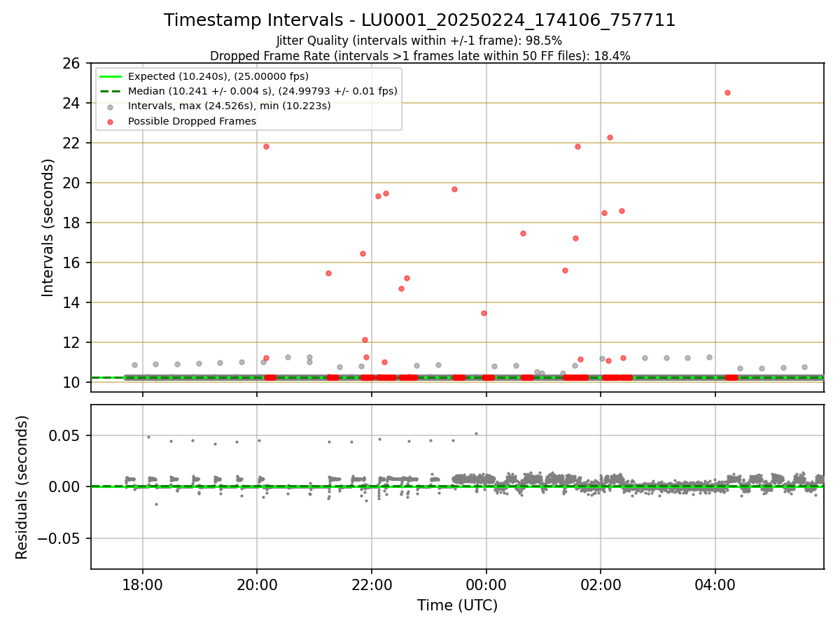This screenshot has width=840, height=630.
Task: Click the '24' tick label on intervals axis
Action: click(73, 103)
